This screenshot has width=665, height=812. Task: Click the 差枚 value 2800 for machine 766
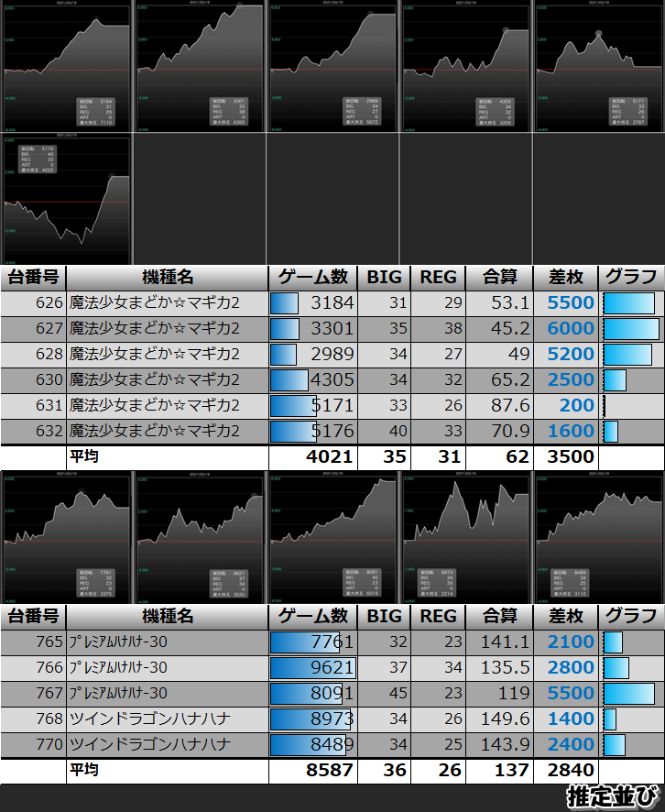571,667
